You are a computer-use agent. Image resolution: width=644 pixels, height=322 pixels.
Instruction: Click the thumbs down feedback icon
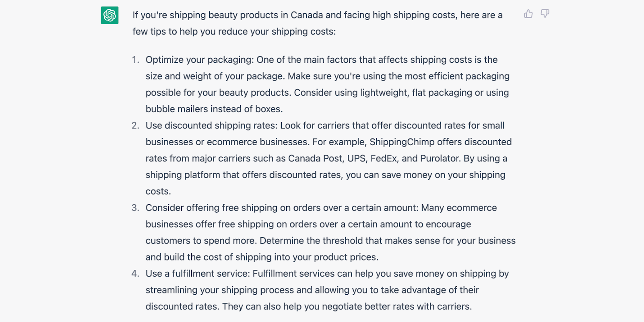click(x=545, y=14)
